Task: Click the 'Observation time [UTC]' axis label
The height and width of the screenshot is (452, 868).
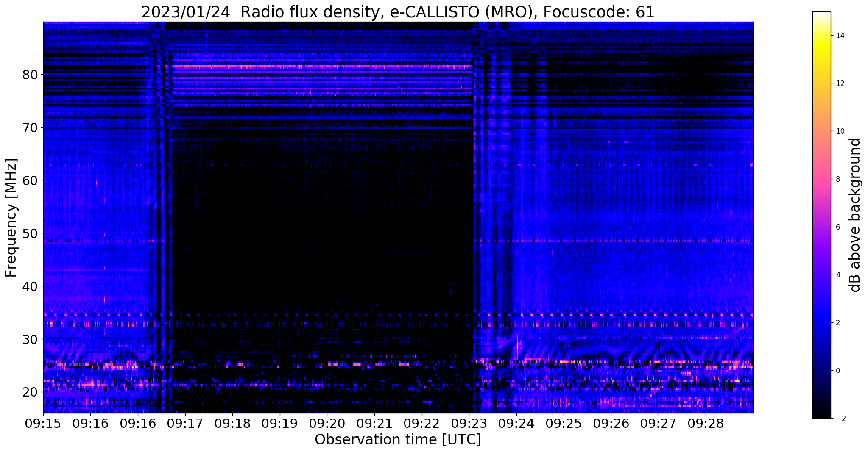Action: (x=398, y=440)
